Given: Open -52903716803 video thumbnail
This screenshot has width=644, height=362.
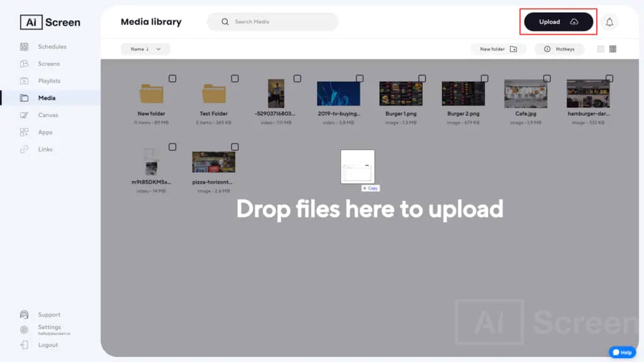Looking at the screenshot, I should coord(276,94).
